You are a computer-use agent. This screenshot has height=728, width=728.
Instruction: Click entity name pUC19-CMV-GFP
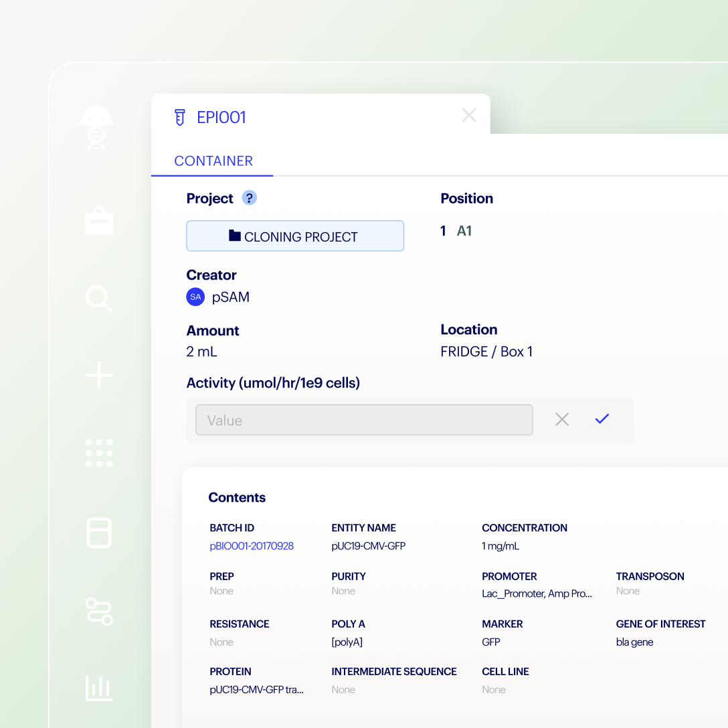tap(368, 546)
